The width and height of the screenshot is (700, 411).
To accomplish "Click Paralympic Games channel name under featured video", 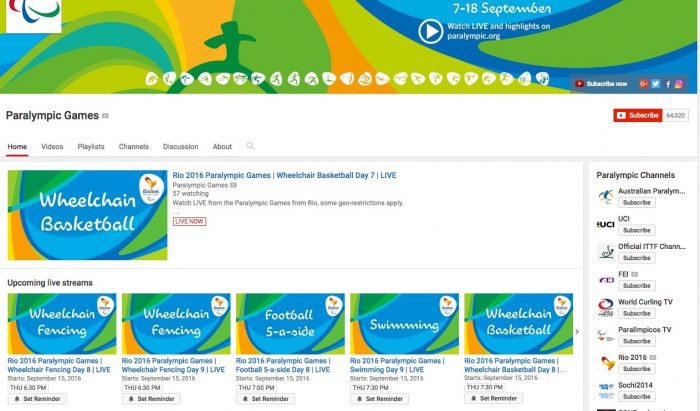I will tap(200, 185).
